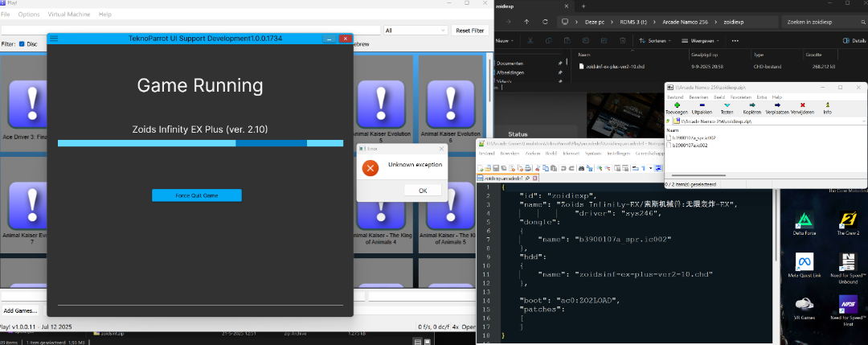Open the Bestand menu in 7-Zip
868x345 pixels.
[675, 97]
